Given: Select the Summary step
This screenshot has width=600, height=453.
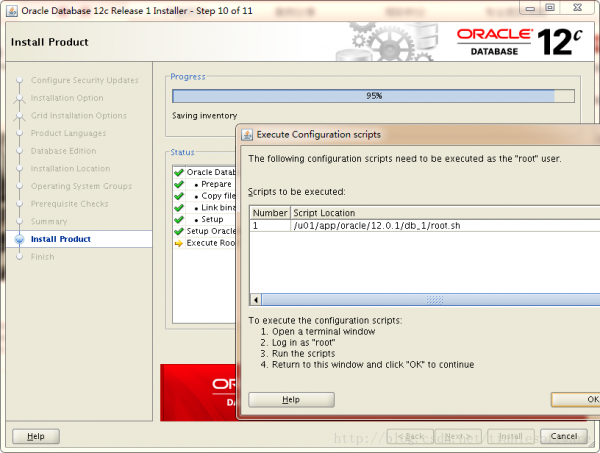Looking at the screenshot, I should tap(49, 221).
